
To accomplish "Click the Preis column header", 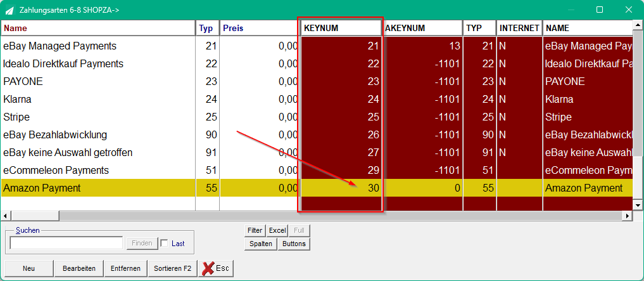I will tap(259, 28).
